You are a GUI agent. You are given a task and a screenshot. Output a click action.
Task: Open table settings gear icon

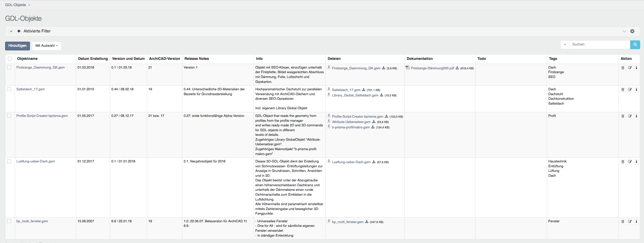[x=632, y=31]
